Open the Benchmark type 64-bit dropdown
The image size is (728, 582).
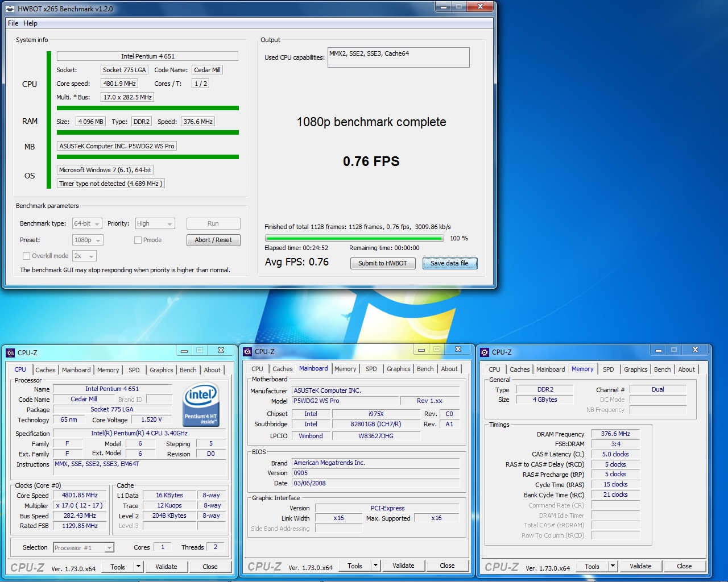coord(87,223)
